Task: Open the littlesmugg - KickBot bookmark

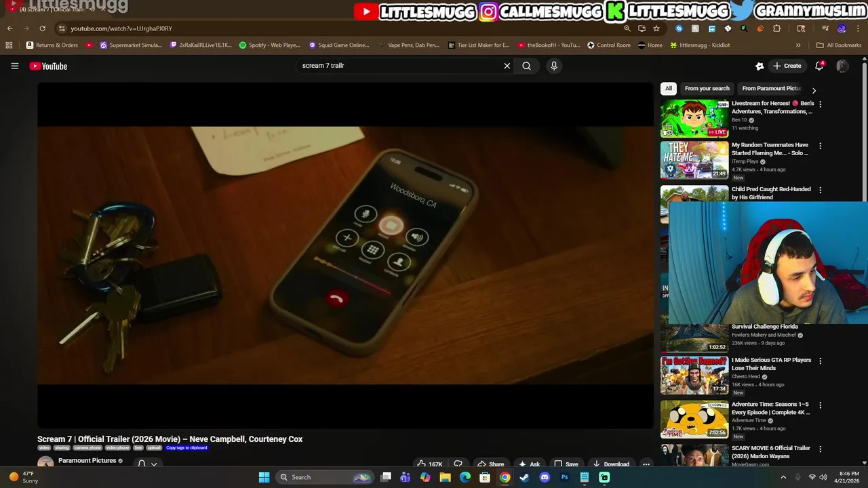Action: (x=700, y=45)
